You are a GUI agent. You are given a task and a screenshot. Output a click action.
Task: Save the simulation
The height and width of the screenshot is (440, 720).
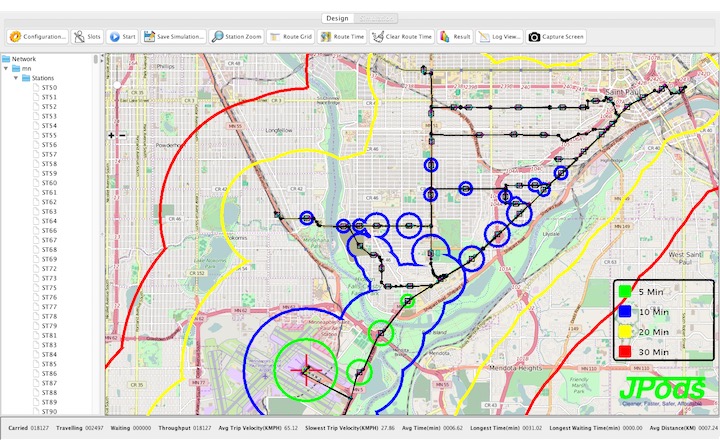[174, 36]
